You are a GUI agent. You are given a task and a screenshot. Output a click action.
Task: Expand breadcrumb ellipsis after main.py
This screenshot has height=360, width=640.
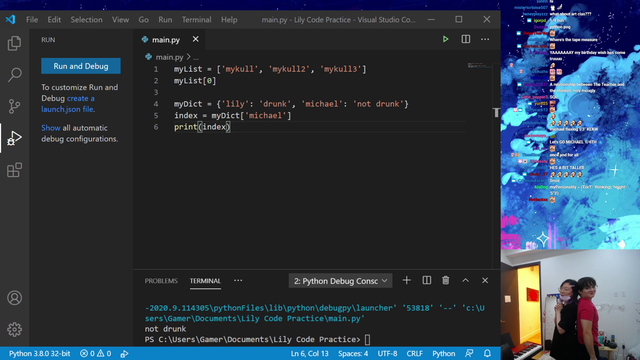pos(196,58)
